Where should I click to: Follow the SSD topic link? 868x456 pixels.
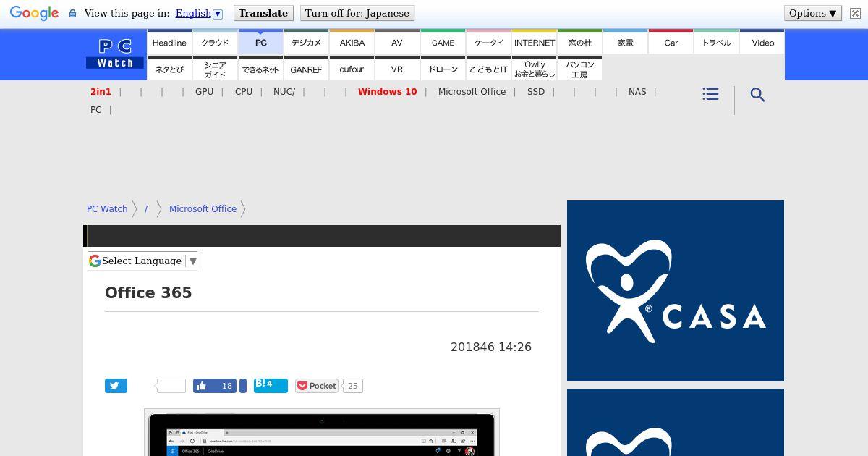536,92
